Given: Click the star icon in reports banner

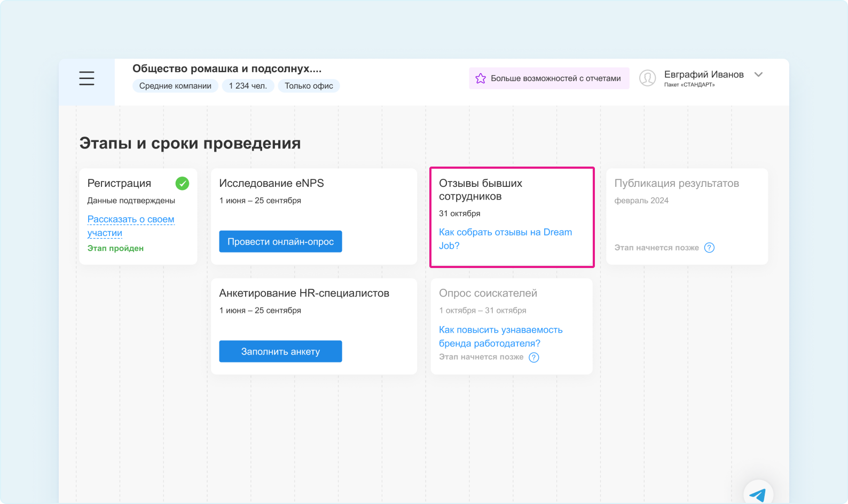Looking at the screenshot, I should pyautogui.click(x=481, y=78).
